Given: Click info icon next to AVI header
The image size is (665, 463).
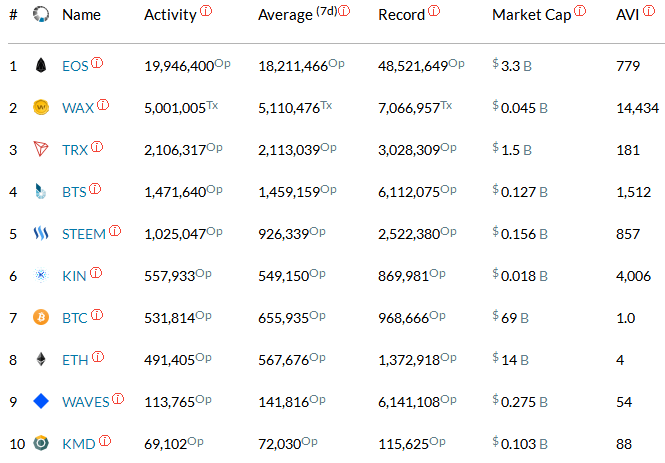Looking at the screenshot, I should 649,11.
